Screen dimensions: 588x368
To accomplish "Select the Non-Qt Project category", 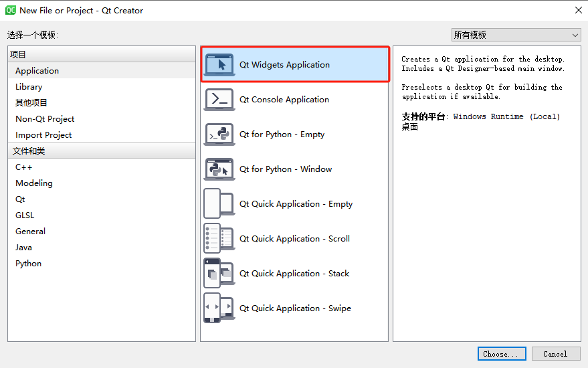I will (x=102, y=119).
